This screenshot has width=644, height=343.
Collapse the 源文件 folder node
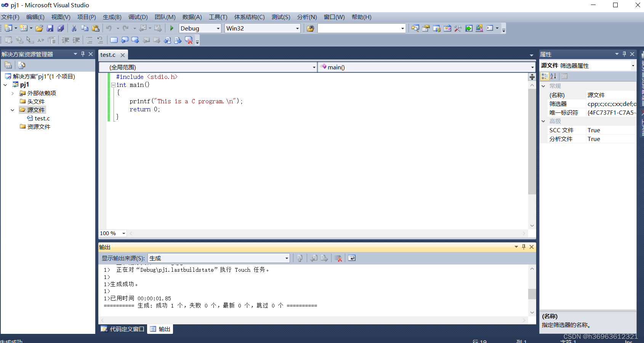(x=13, y=110)
